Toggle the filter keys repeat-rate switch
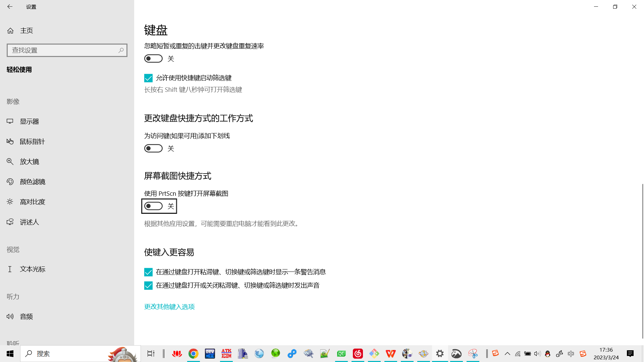Viewport: 644px width, 362px height. click(x=153, y=59)
